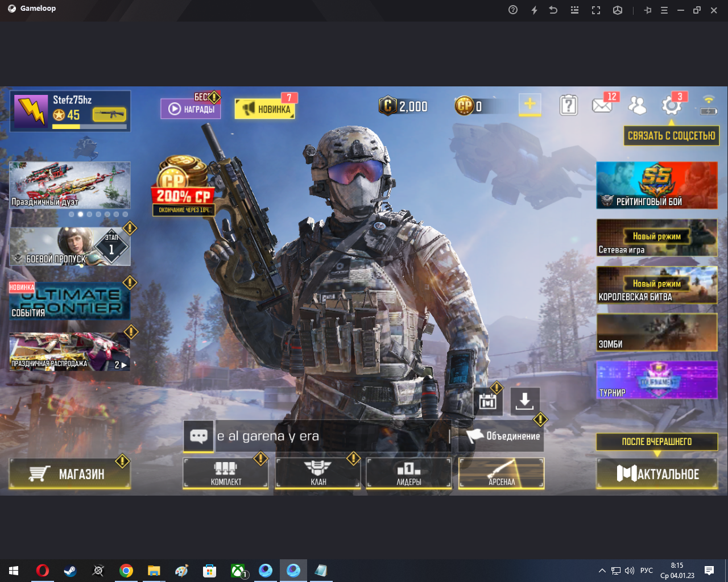Open Microsoft Store from taskbar
Screen dimensions: 728x582
click(x=210, y=571)
